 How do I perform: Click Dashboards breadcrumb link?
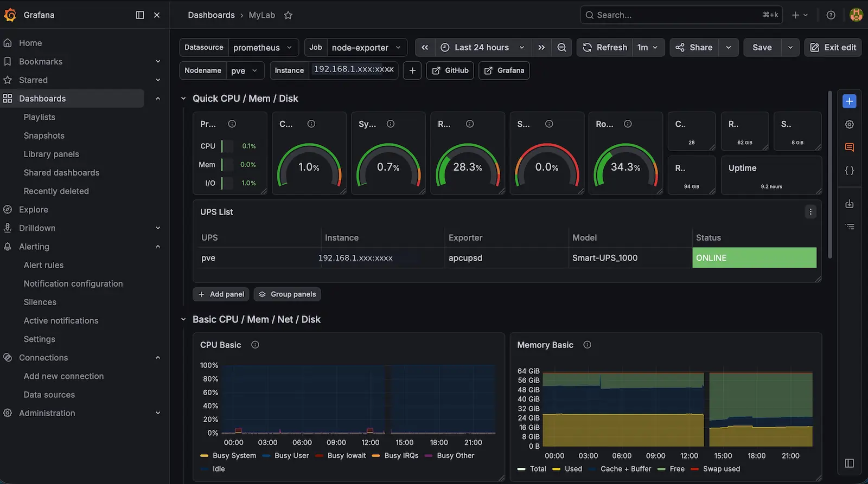[x=211, y=15]
